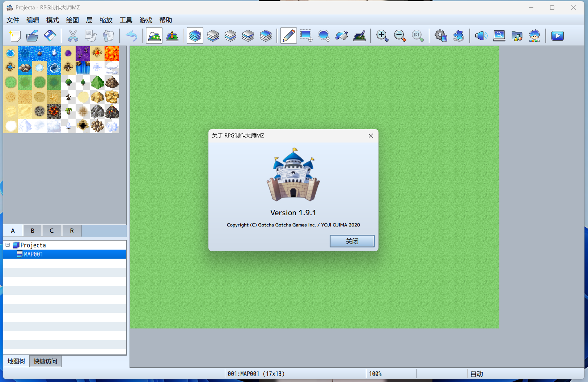
Task: Start Playtest with the play icon
Action: tap(558, 36)
